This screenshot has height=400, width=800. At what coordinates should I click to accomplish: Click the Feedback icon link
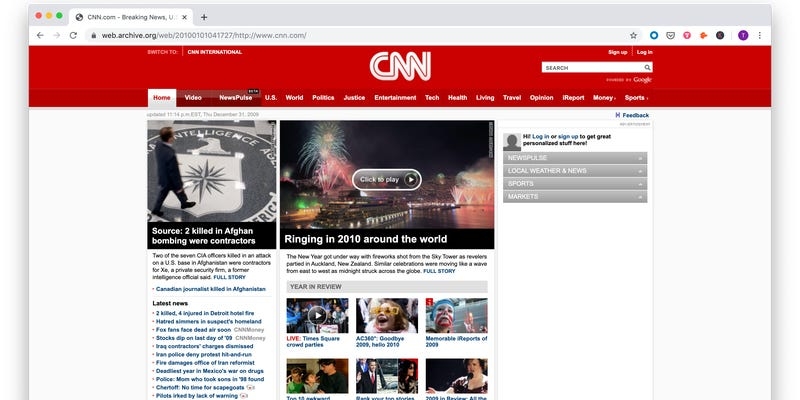click(x=632, y=115)
